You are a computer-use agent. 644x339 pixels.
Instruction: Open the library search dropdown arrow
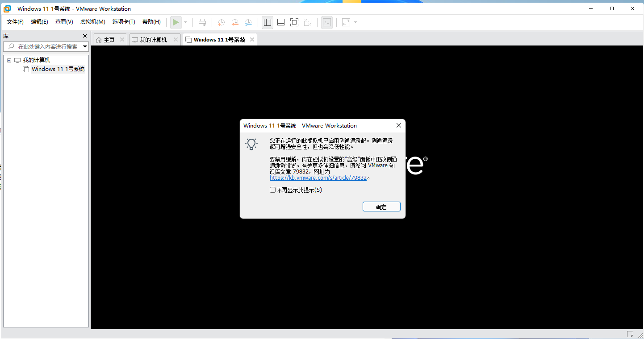85,46
